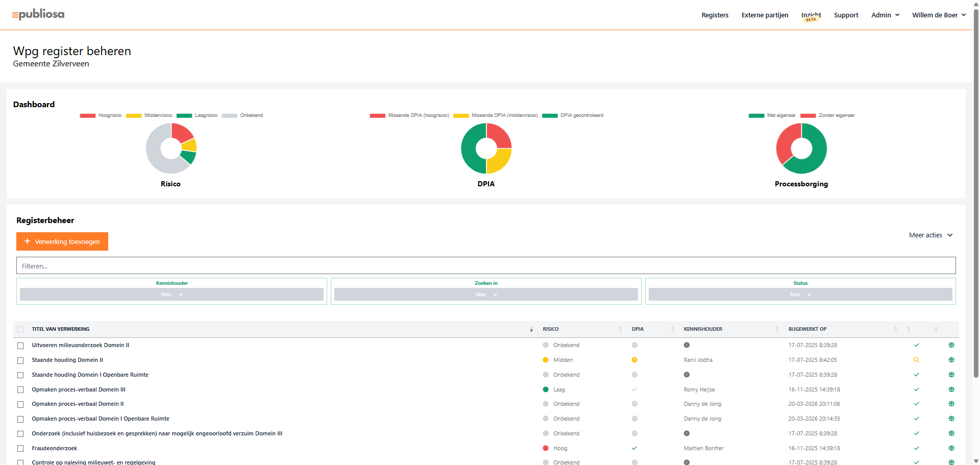Click the green status checkmark for Uitvoeren milieuonderzoek Domein II
980x465 pixels.
click(x=916, y=345)
